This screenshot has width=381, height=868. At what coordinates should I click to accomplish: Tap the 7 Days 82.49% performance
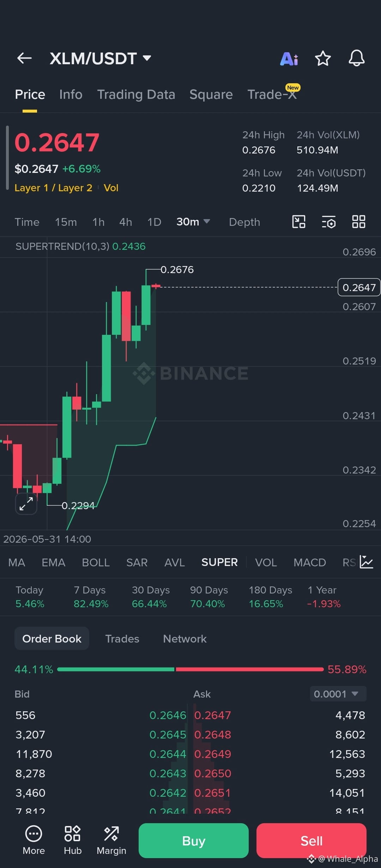tap(91, 597)
